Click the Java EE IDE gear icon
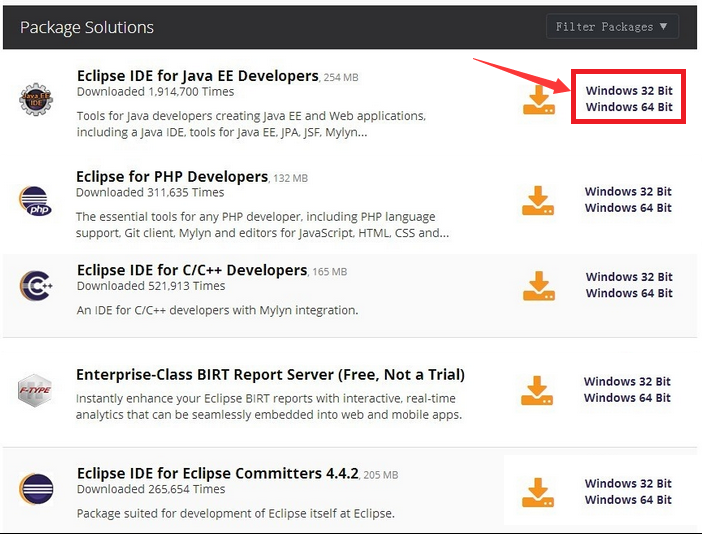The height and width of the screenshot is (534, 702). pos(36,99)
